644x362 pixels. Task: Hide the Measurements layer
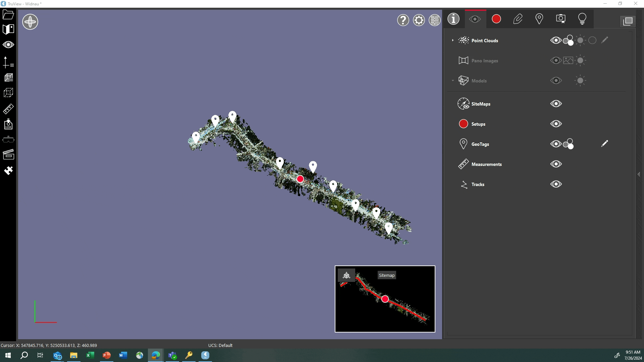(x=556, y=164)
